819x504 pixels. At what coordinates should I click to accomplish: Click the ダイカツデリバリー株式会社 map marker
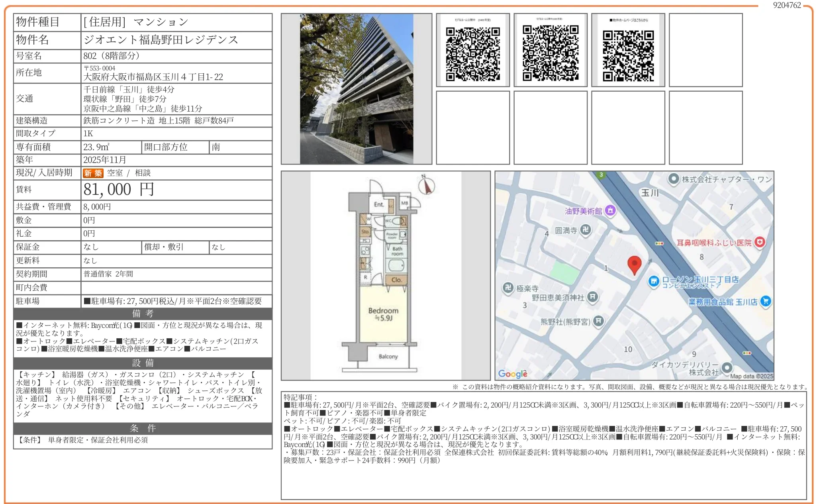point(727,367)
